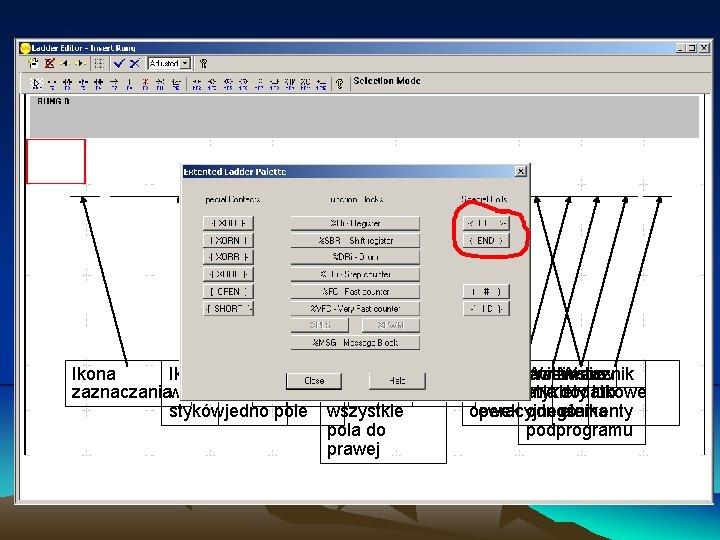Insert the XORN special contact
720x540 pixels.
pos(228,240)
